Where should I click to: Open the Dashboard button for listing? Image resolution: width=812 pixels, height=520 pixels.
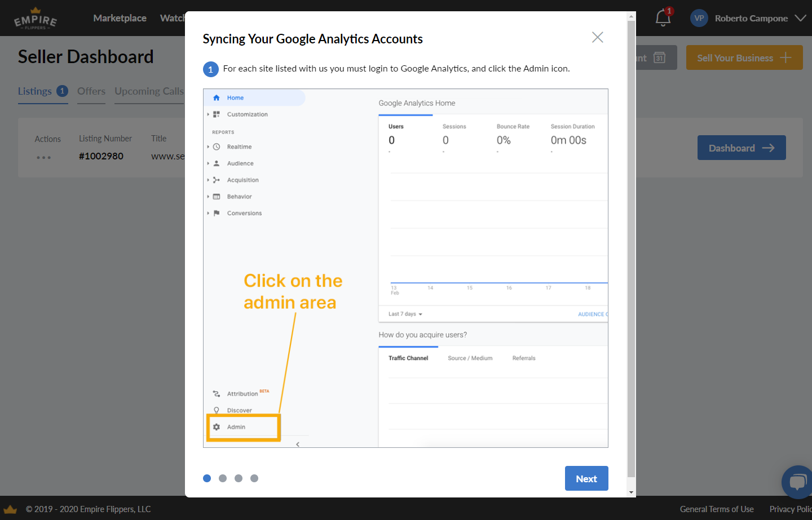pos(742,148)
